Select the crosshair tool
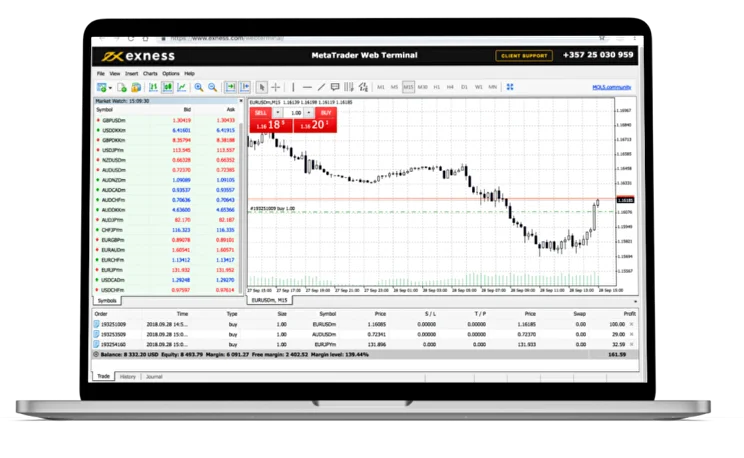 [x=275, y=87]
